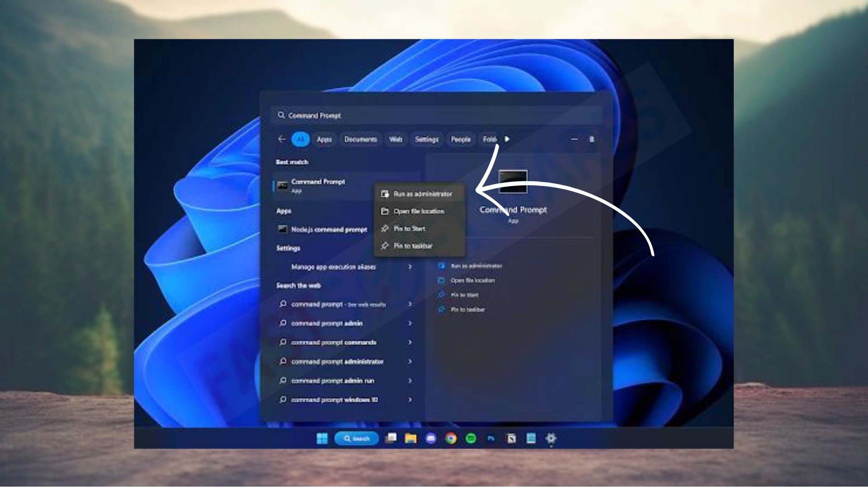Open the Node.js command prompt result
Screen dimensions: 868x488
pos(323,230)
